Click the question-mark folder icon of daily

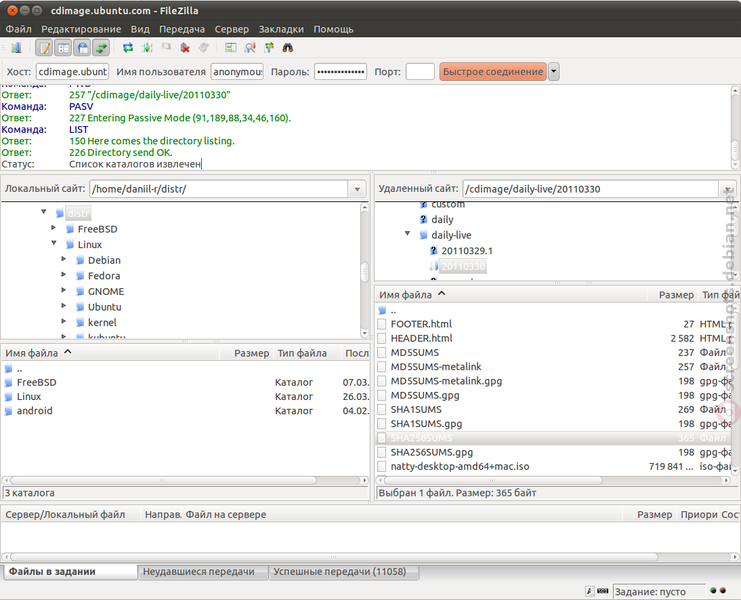point(423,220)
